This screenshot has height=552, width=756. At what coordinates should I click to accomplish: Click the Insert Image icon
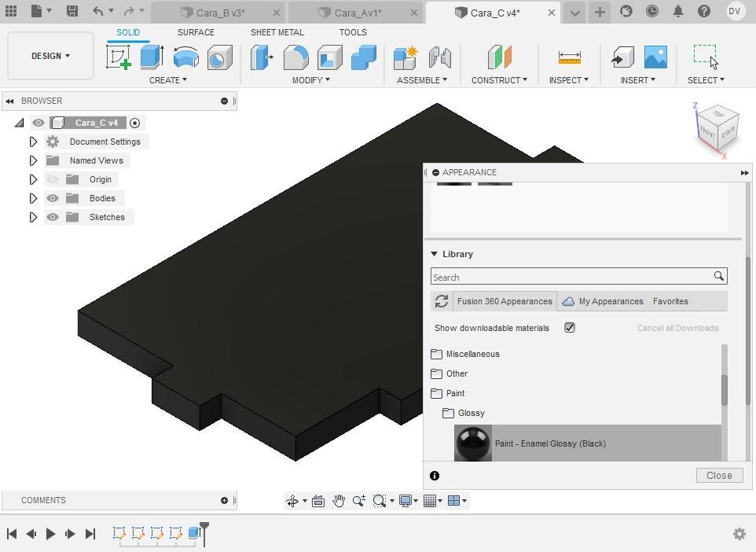pyautogui.click(x=655, y=57)
